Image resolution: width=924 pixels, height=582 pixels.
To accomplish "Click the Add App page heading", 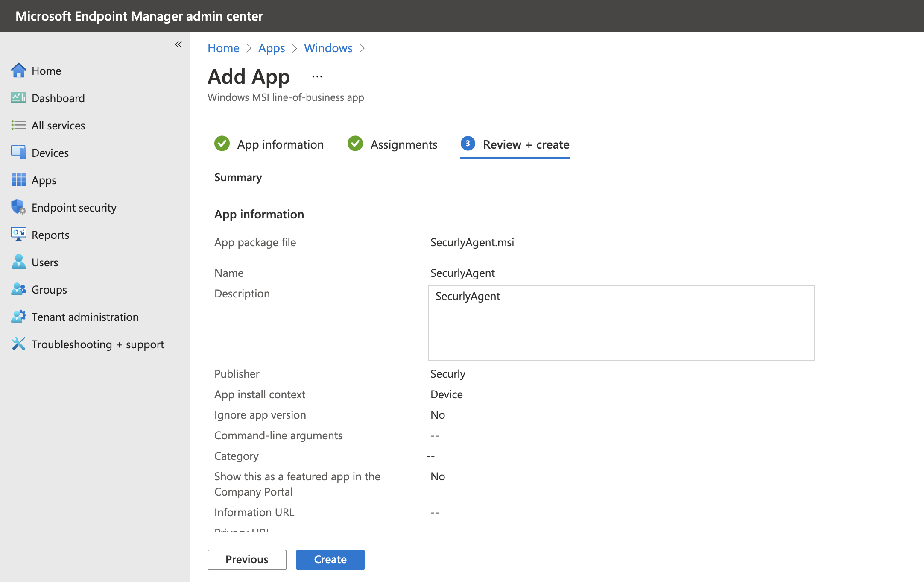I will pos(249,77).
